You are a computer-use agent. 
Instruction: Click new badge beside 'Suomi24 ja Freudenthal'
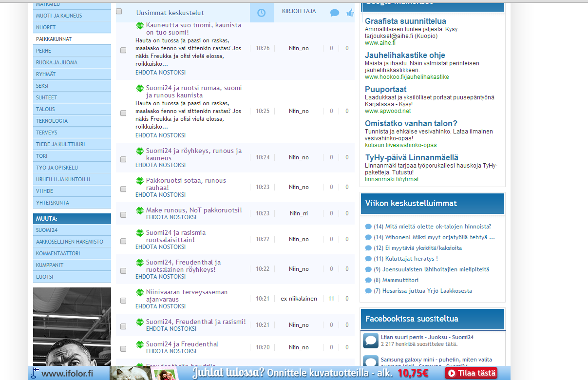140,344
